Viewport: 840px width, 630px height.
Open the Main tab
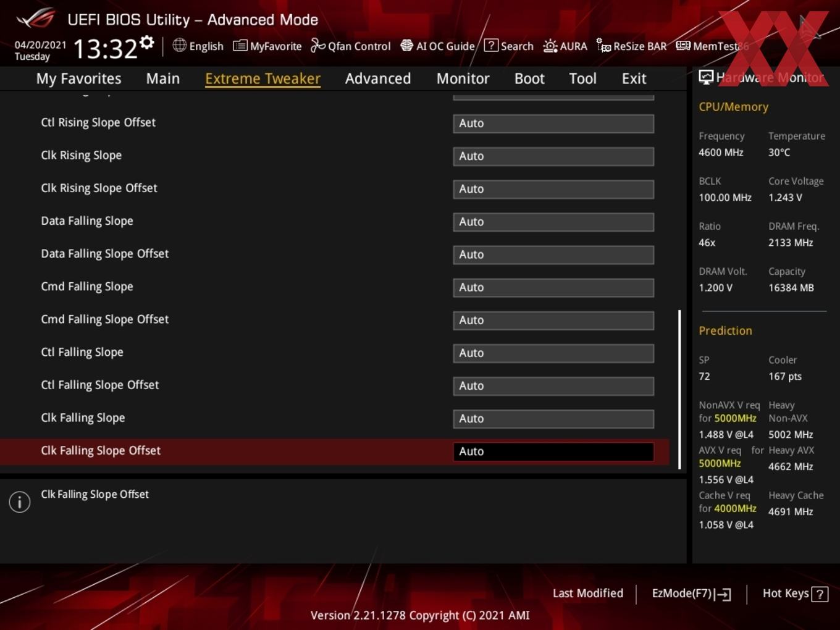click(x=163, y=78)
